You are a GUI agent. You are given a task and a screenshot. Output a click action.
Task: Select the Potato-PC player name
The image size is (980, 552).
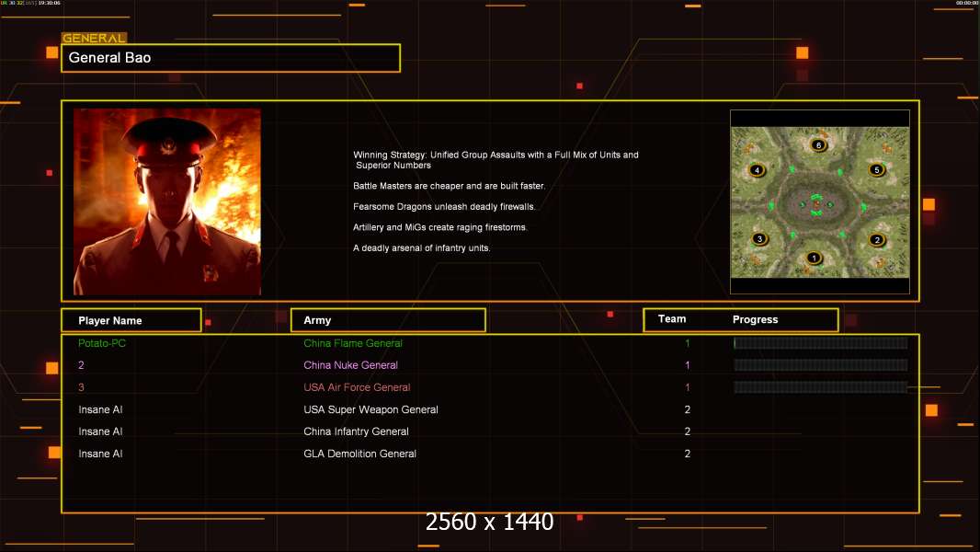[102, 343]
